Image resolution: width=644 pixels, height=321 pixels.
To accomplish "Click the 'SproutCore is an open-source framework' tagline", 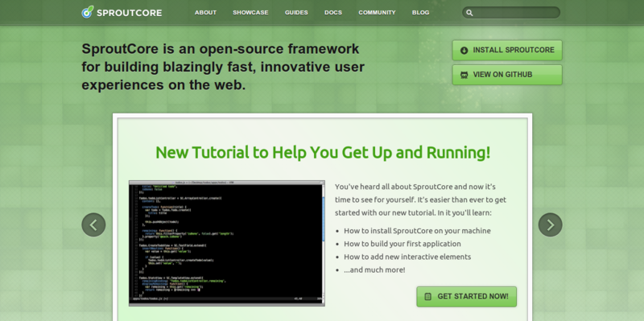I will click(x=223, y=67).
